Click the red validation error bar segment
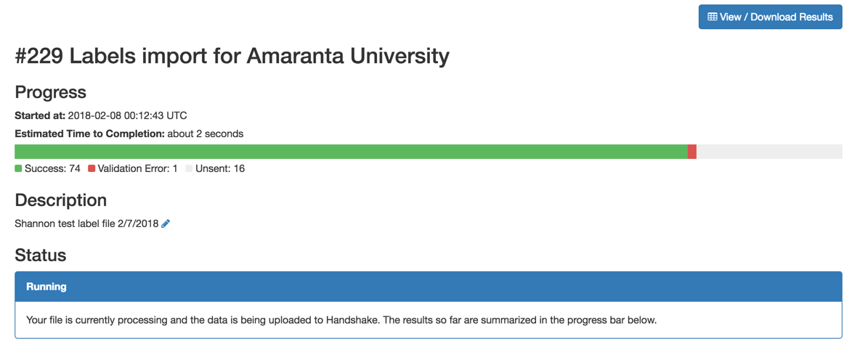This screenshot has height=349, width=868. click(692, 152)
